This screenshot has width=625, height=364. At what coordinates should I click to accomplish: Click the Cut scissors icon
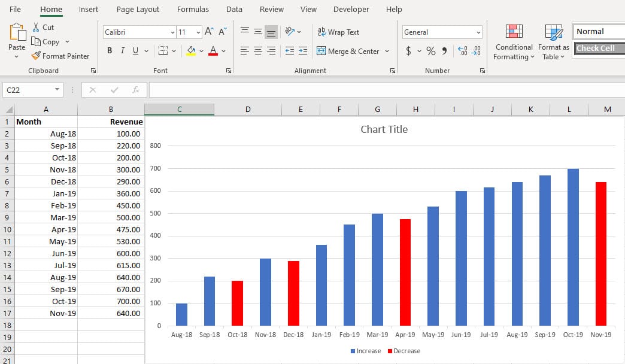click(36, 28)
